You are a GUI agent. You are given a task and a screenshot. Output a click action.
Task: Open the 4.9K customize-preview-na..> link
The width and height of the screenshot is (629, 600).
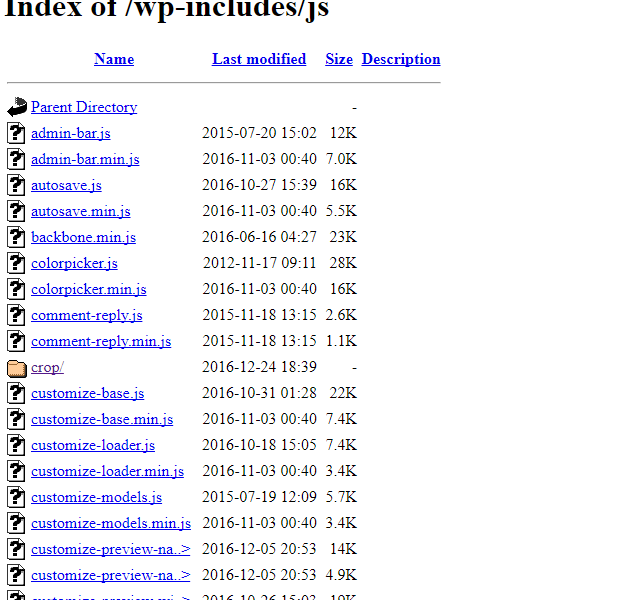(x=110, y=575)
